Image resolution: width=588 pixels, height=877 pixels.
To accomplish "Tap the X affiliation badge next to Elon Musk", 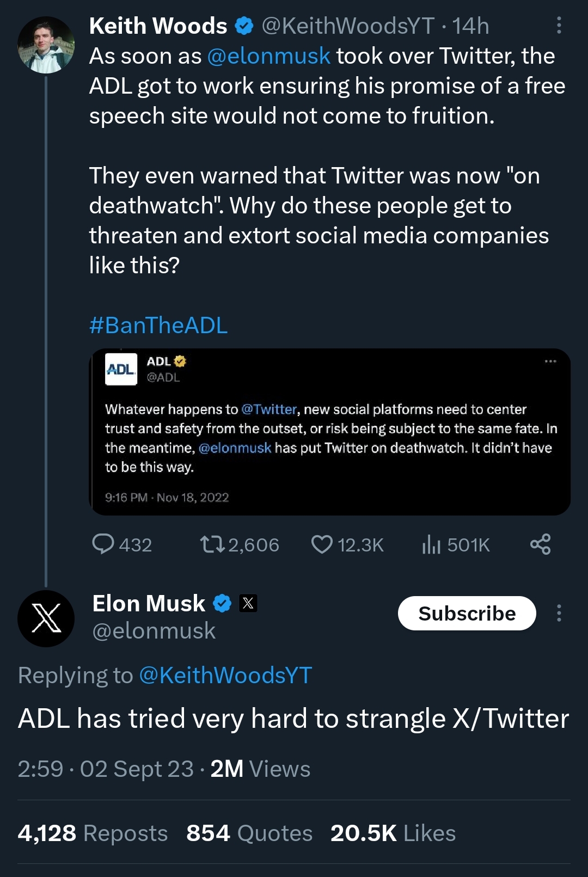I will click(248, 603).
